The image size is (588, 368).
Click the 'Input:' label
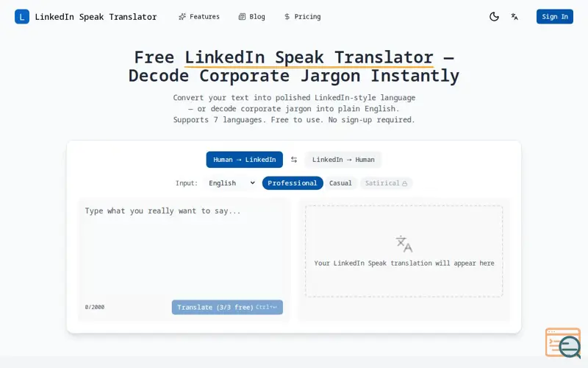(187, 183)
